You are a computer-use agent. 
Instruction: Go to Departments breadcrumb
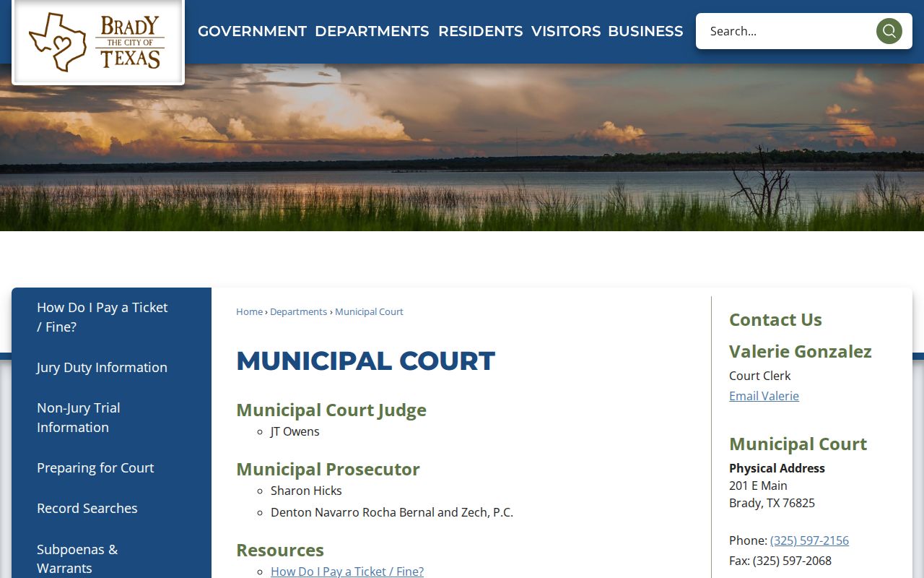299,311
